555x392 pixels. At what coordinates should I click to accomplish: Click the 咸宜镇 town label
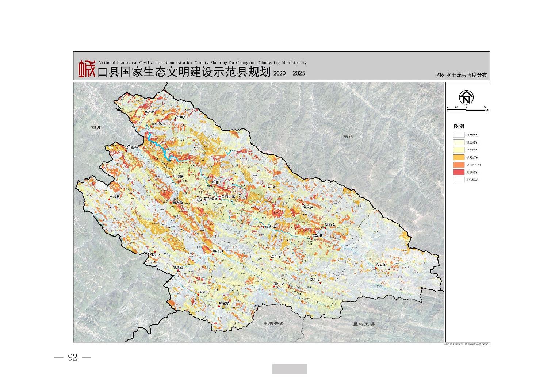click(224, 303)
